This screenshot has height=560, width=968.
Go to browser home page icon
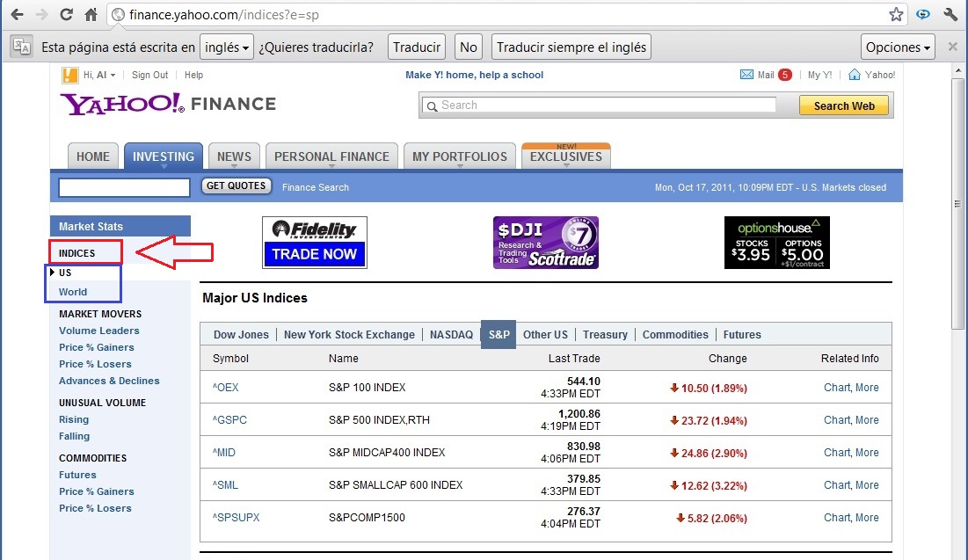pos(91,14)
